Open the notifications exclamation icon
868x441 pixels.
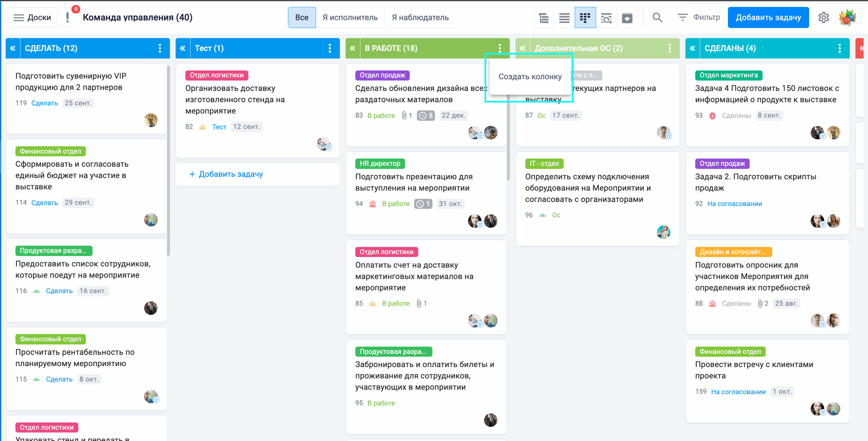(x=67, y=17)
